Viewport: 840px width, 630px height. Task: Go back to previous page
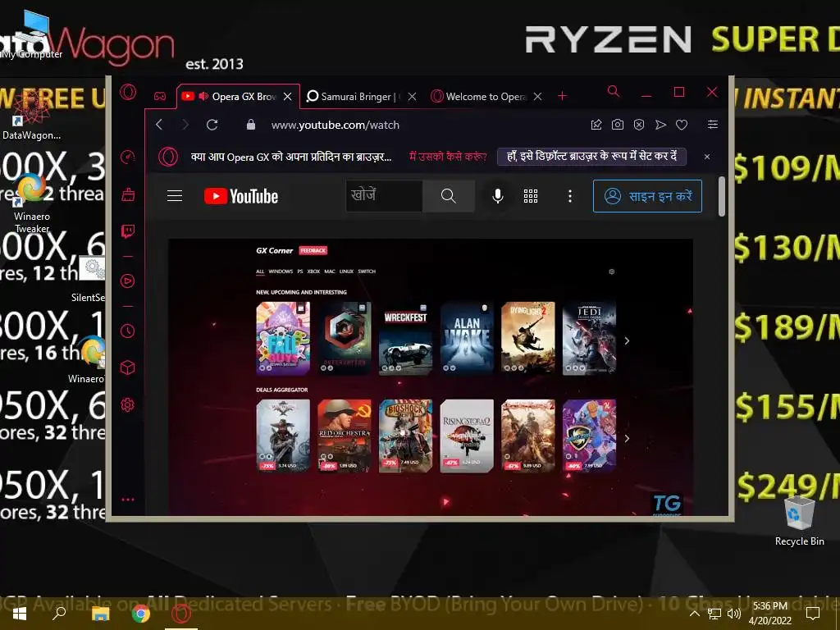(x=159, y=125)
